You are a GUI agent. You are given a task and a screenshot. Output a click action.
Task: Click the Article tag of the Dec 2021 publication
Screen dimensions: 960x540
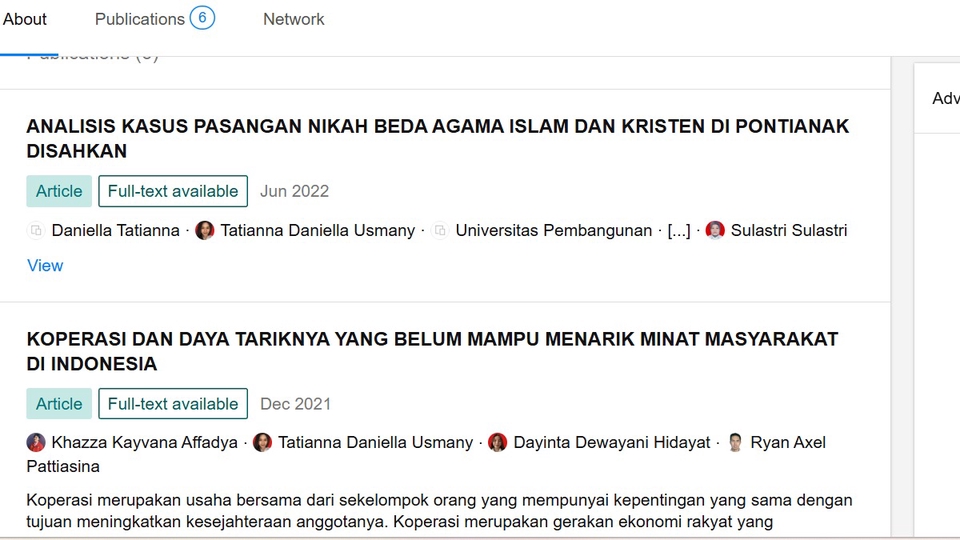coord(59,403)
